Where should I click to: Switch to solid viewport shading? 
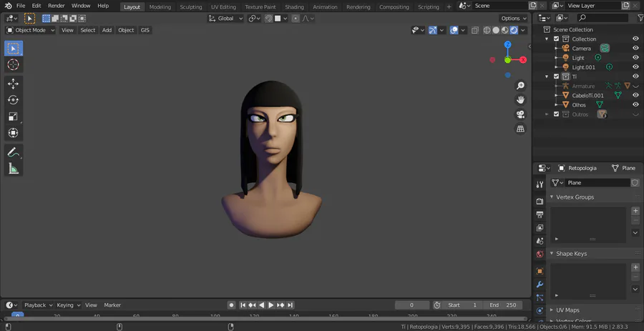[x=496, y=30]
